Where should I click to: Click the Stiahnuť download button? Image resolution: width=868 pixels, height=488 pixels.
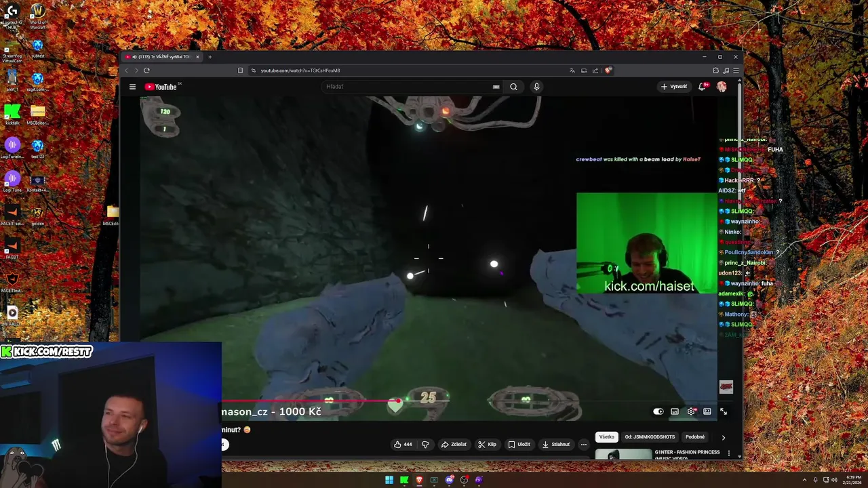556,445
